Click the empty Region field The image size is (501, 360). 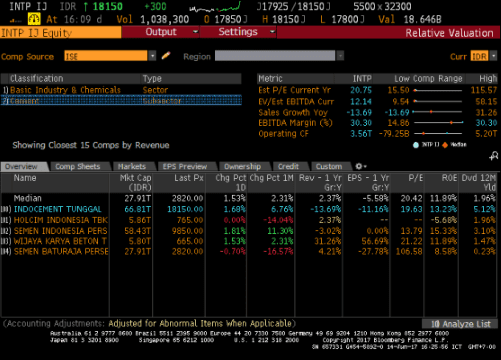(275, 56)
